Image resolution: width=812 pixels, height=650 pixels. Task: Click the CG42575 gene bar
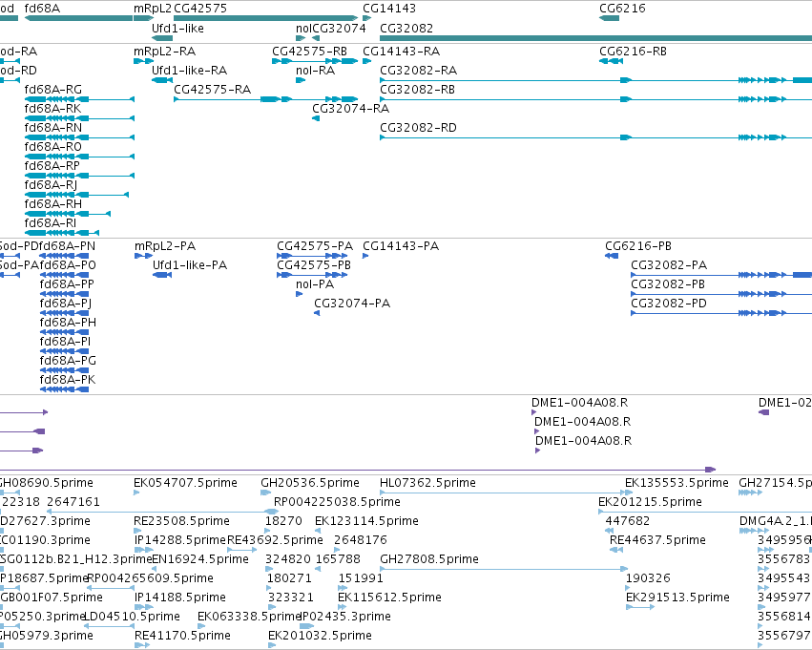tap(265, 19)
